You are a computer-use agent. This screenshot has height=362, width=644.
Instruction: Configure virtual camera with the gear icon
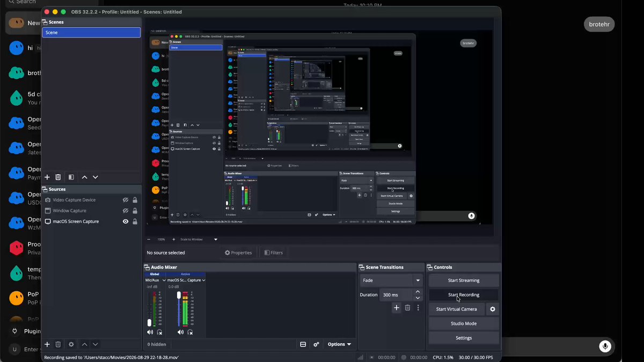click(493, 309)
